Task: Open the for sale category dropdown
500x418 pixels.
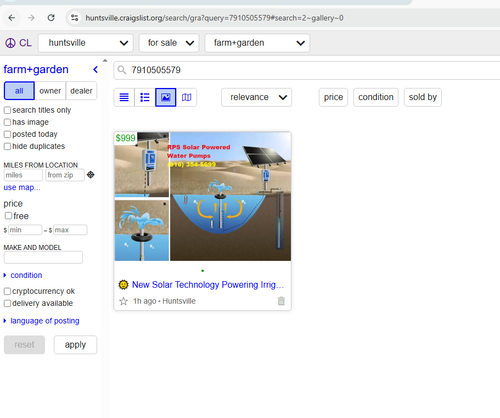Action: 169,43
